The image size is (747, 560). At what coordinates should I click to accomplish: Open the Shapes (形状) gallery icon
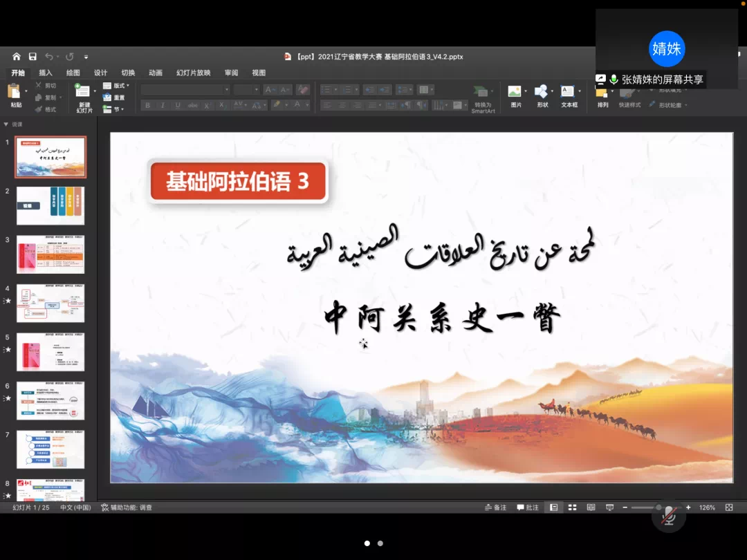(541, 91)
